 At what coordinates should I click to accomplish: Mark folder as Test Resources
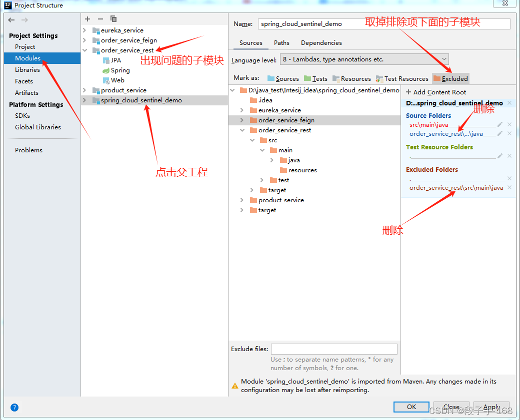coord(402,78)
